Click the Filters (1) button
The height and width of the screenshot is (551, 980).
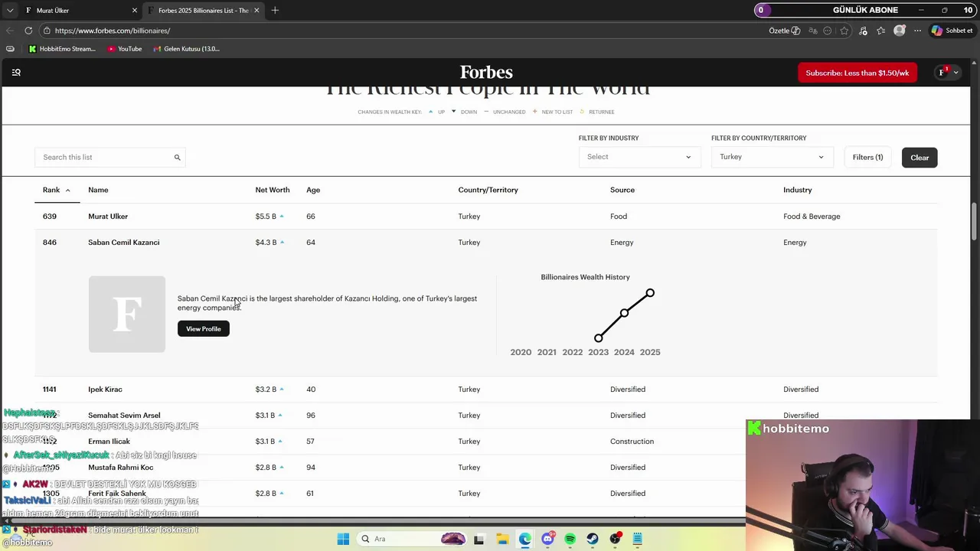click(x=867, y=158)
